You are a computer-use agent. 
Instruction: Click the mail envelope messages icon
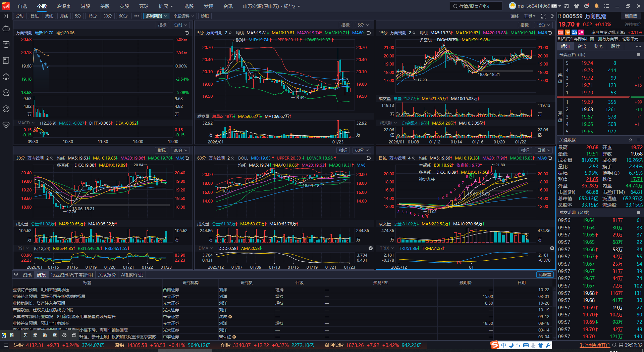point(586,6)
